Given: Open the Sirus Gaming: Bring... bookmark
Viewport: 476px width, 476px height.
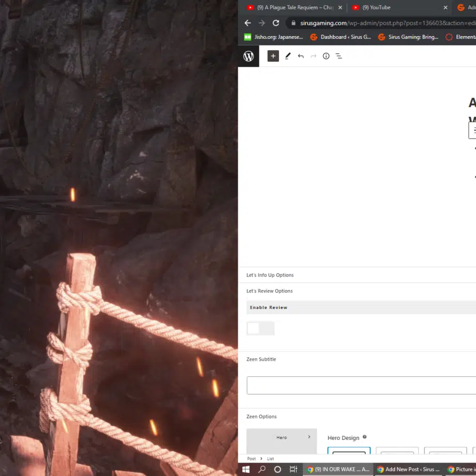Looking at the screenshot, I should pos(408,37).
